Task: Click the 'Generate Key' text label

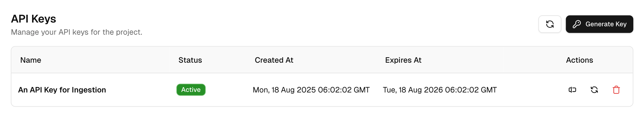Action: point(606,24)
